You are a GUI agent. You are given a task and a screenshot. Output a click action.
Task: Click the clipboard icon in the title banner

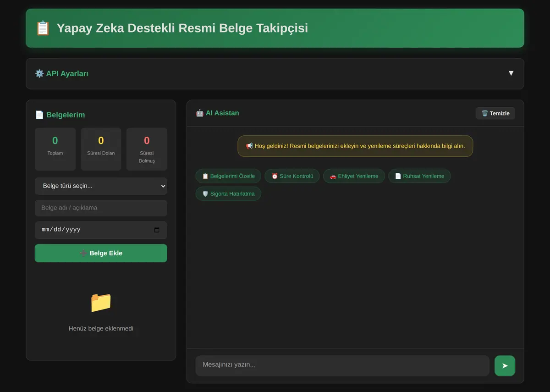(x=43, y=28)
